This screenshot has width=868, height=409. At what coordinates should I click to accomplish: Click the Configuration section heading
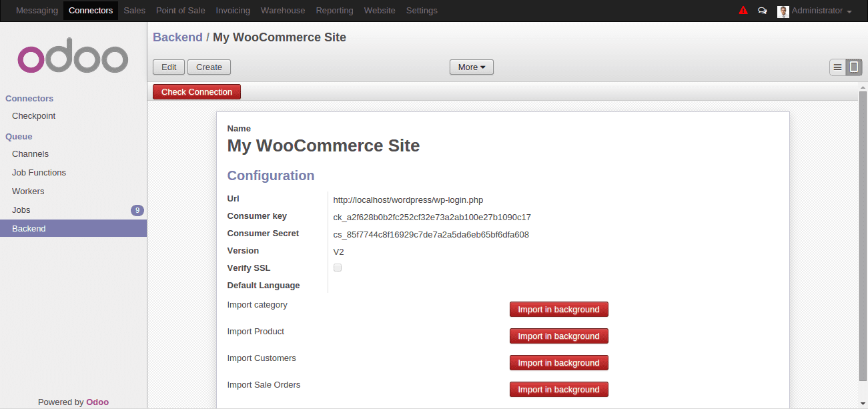click(271, 175)
